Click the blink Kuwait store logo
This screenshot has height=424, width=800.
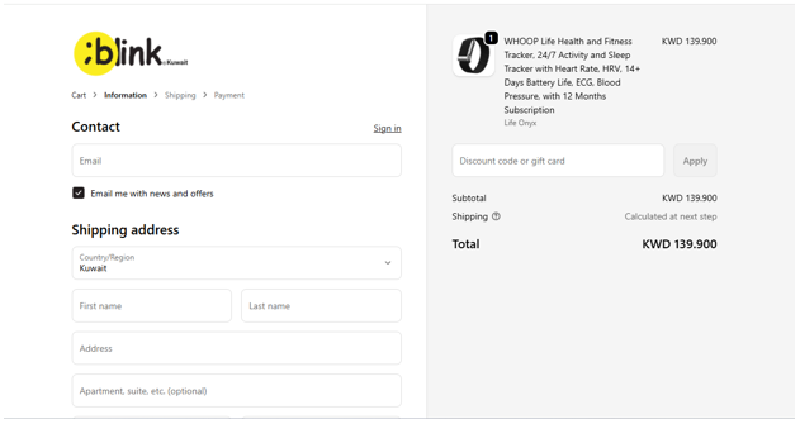tap(130, 53)
